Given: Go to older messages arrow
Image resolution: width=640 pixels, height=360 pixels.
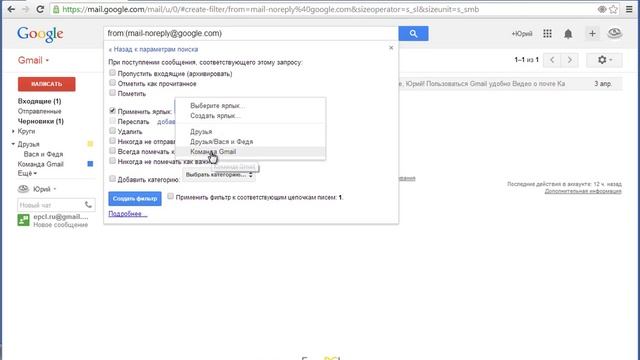Looking at the screenshot, I should (569, 60).
